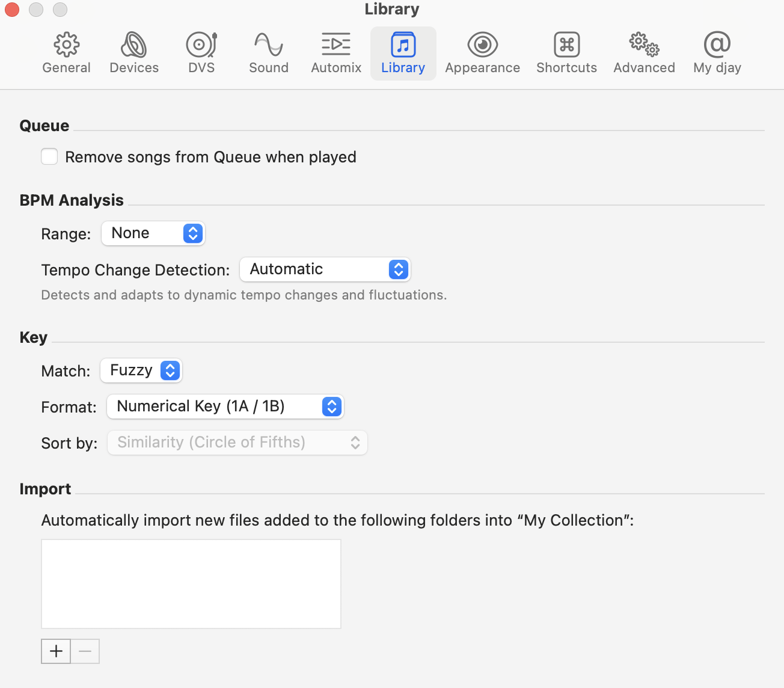Click inside the import folders list box
784x688 pixels.
click(191, 583)
